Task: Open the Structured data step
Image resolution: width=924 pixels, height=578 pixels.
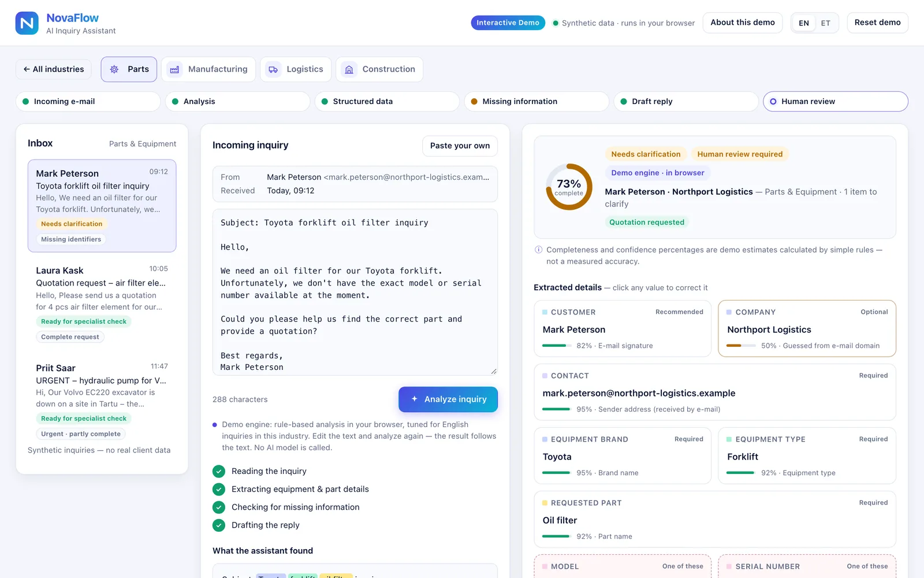Action: (x=387, y=102)
